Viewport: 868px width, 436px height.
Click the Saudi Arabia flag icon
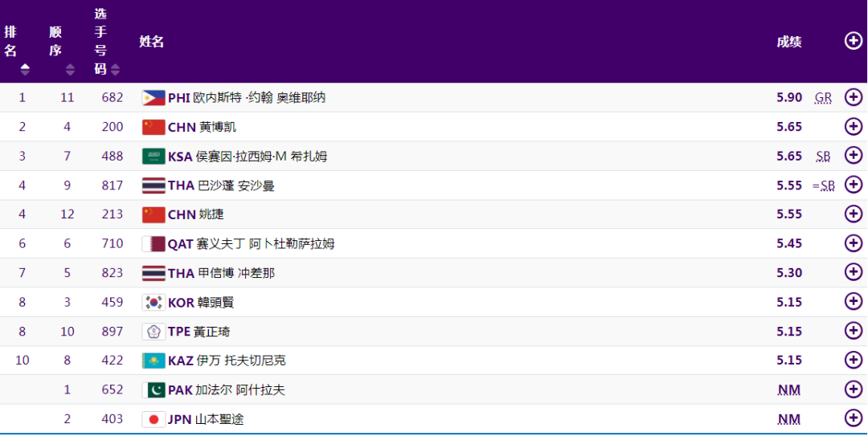tap(154, 156)
